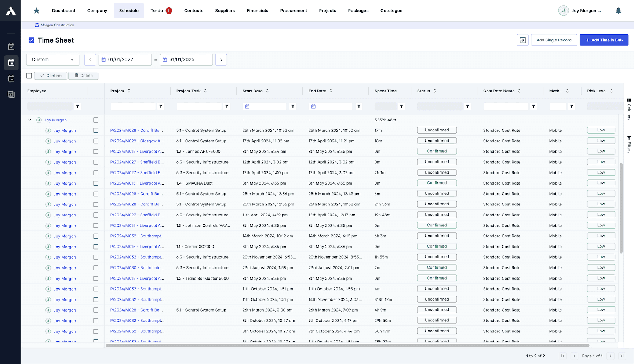Screen dimensions: 634x364
Task: Check the Jay Morgan summary row checkbox
Action: (x=96, y=120)
